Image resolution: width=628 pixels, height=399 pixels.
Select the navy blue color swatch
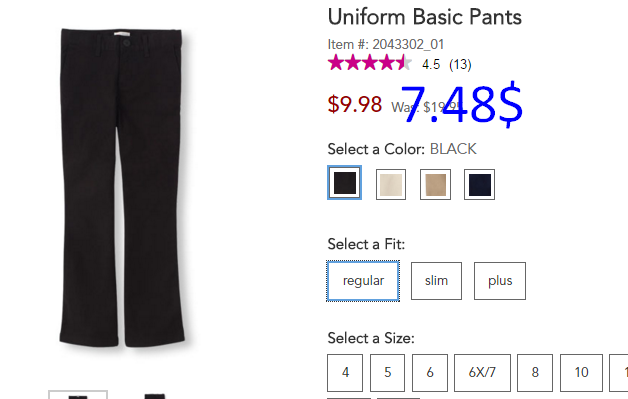coord(479,184)
